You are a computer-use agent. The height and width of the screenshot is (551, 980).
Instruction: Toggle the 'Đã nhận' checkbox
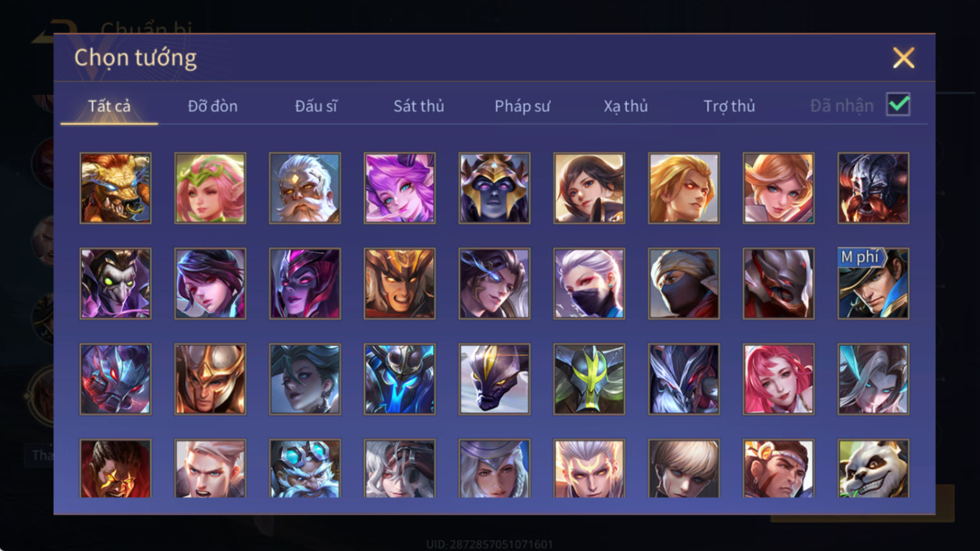(898, 105)
